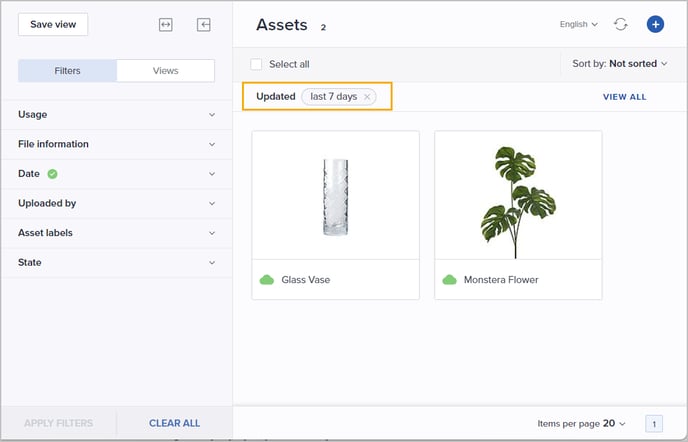The image size is (688, 442).
Task: Remove the last 7 days filter chip
Action: pos(367,97)
